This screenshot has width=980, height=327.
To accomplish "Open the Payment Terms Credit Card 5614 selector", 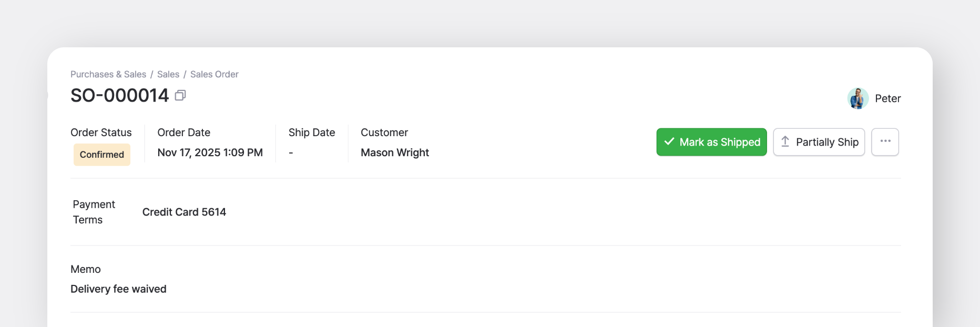I will tap(184, 212).
